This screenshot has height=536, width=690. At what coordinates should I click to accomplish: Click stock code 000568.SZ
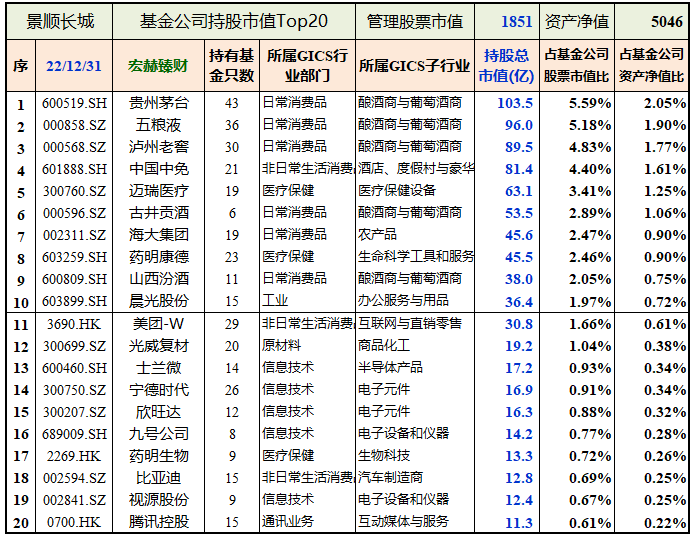(74, 147)
